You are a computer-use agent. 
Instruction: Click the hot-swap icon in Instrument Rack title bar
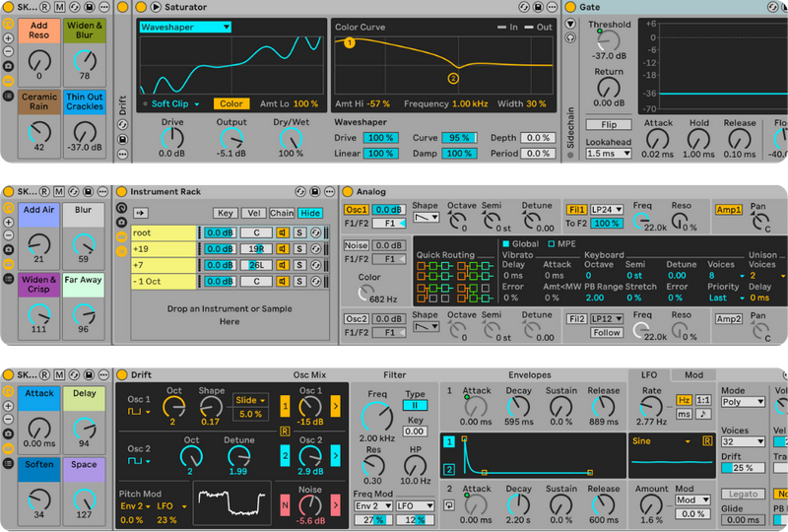click(x=299, y=191)
